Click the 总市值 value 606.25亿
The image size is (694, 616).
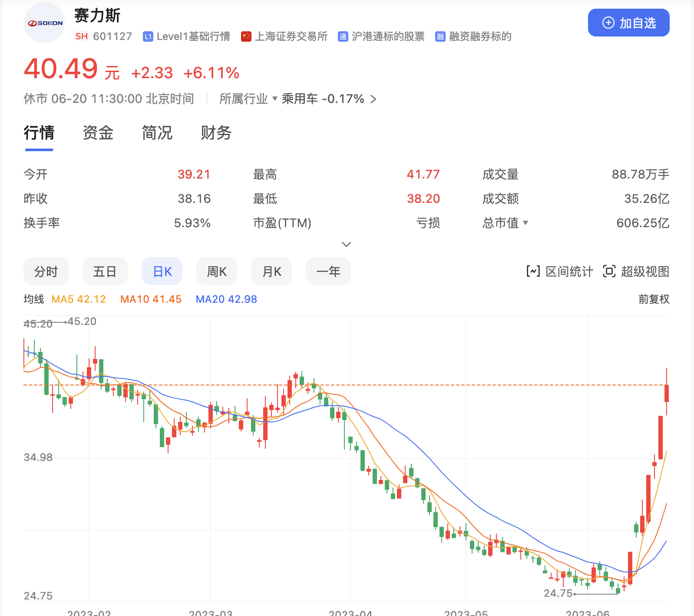click(643, 223)
